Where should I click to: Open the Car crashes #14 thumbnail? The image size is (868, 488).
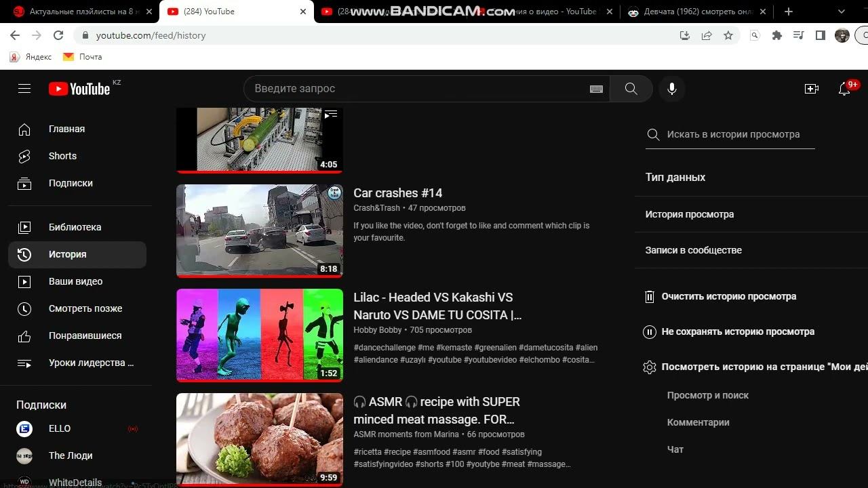(x=260, y=230)
